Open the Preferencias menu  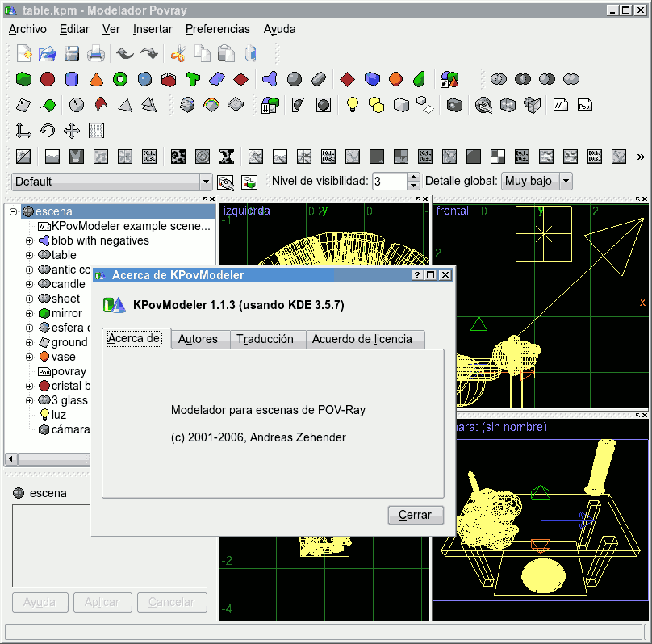(x=218, y=29)
